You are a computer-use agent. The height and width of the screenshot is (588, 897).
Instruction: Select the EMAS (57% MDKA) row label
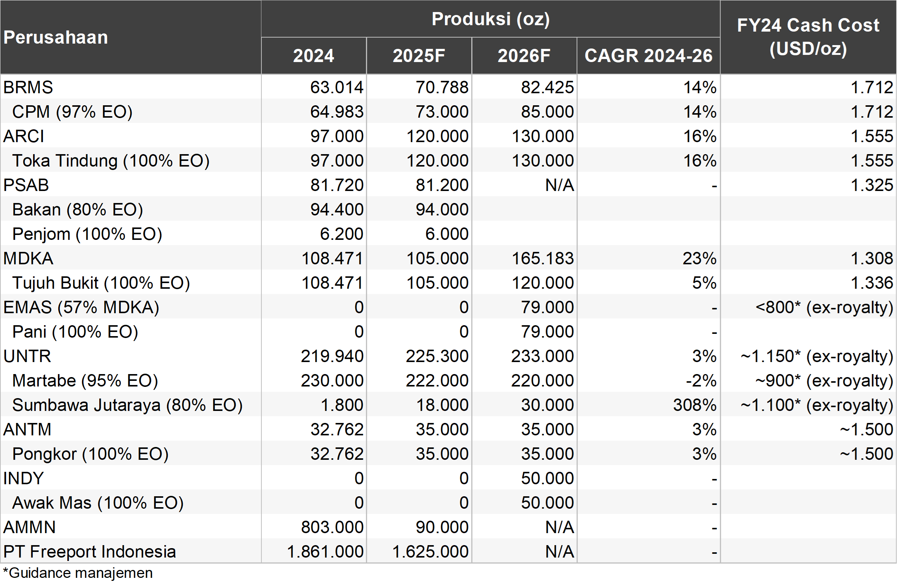point(81,308)
